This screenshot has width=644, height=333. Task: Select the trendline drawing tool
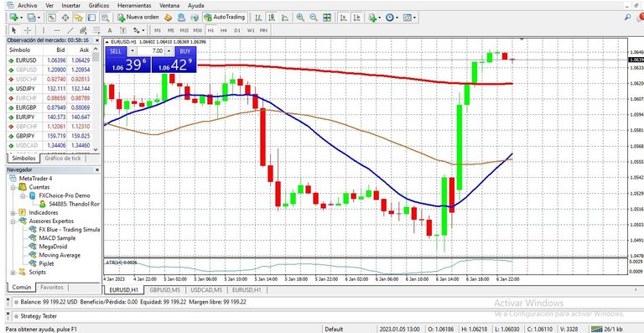pos(70,30)
